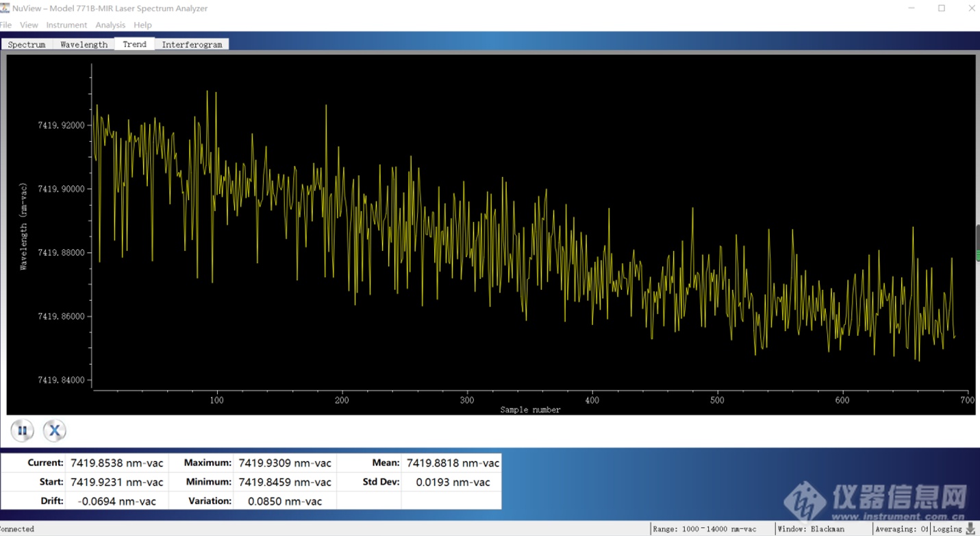Click the Wavelength (nm-vac) axis label
The height and width of the screenshot is (536, 980).
coord(23,226)
